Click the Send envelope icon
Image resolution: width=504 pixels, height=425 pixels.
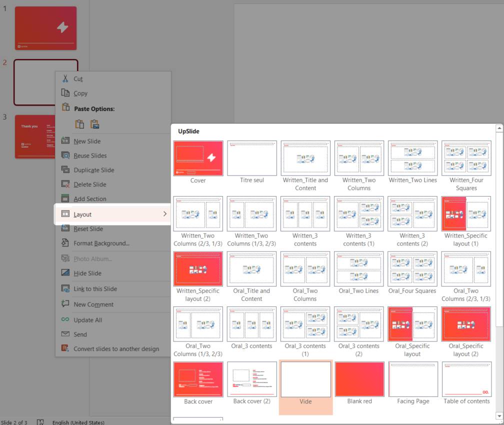(65, 334)
